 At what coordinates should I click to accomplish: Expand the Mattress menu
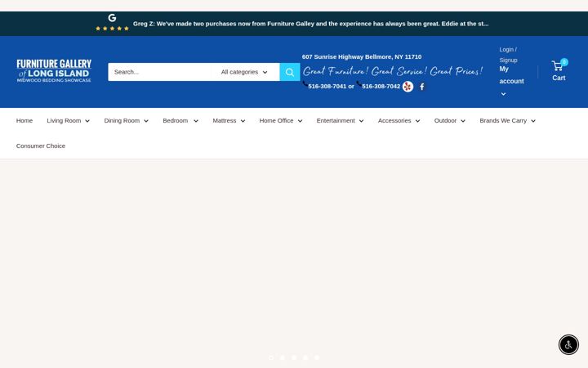point(229,120)
